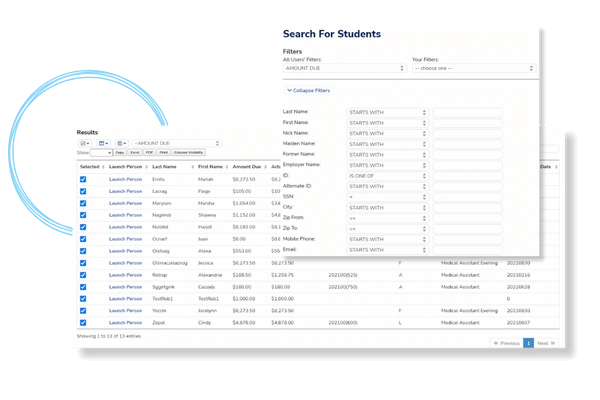
Task: Open Launch Person link for Maryson
Action: point(126,202)
